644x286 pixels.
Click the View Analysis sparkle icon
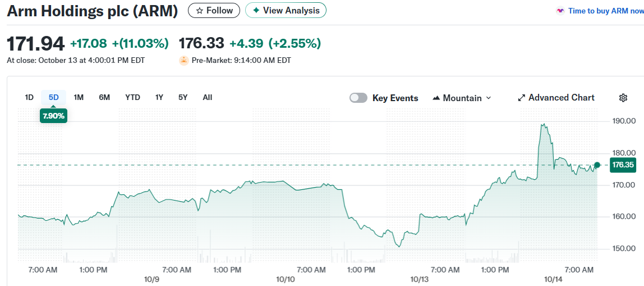tap(256, 11)
